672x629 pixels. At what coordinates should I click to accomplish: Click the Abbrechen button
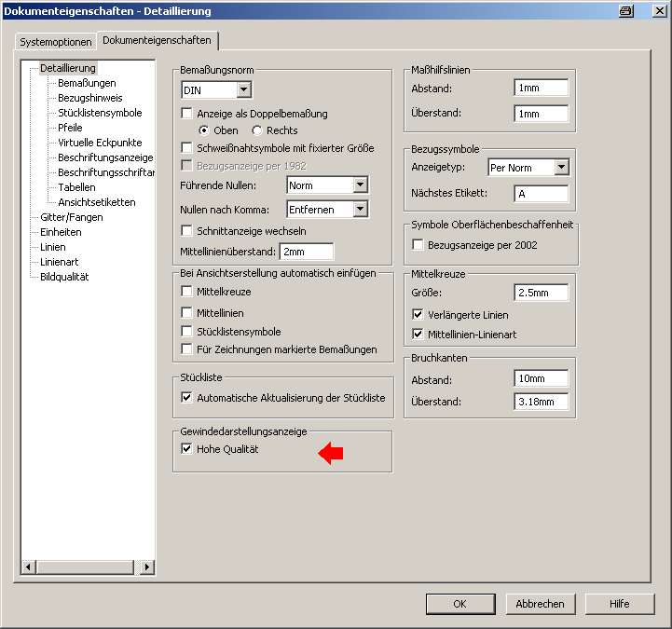click(x=541, y=604)
